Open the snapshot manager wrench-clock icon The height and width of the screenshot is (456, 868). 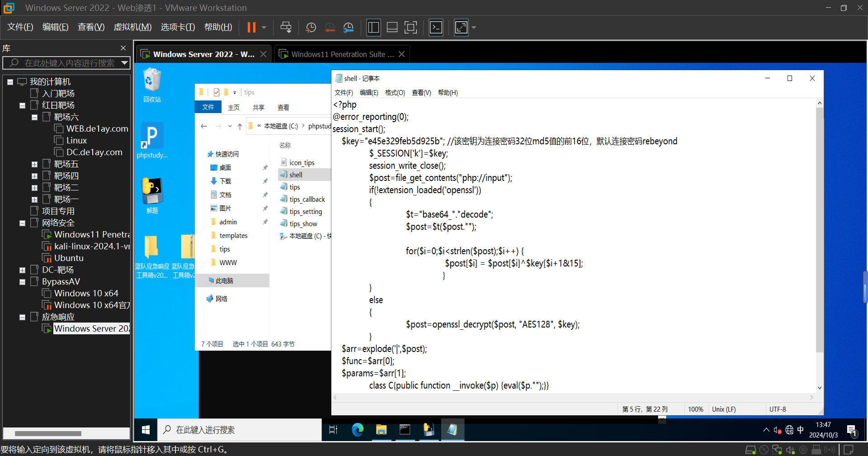(348, 28)
